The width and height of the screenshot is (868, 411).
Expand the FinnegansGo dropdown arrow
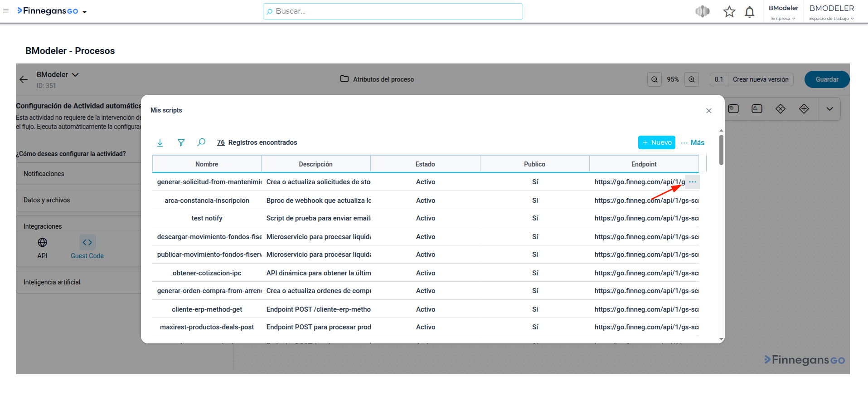click(x=85, y=12)
